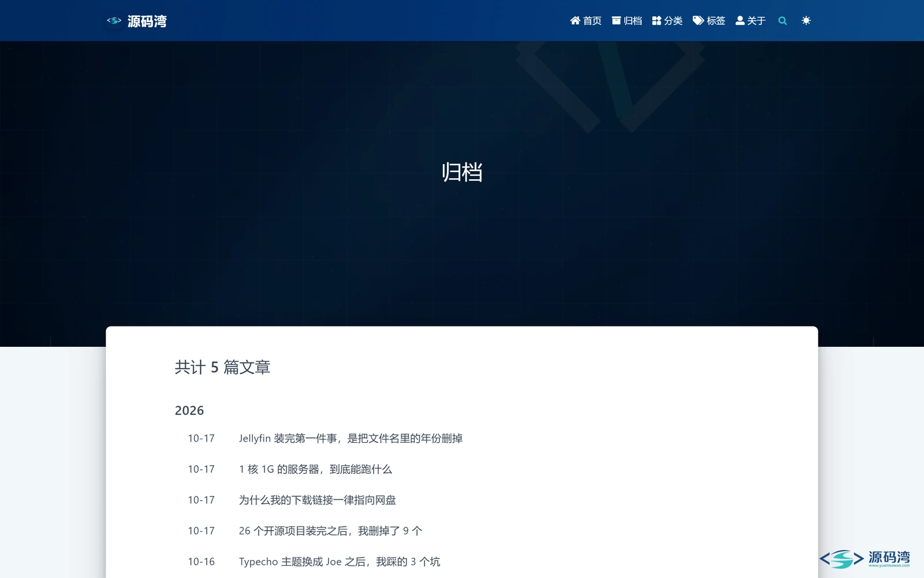Screen dimensions: 924x578
Task: Open the 归档 navigation menu item
Action: (x=627, y=21)
